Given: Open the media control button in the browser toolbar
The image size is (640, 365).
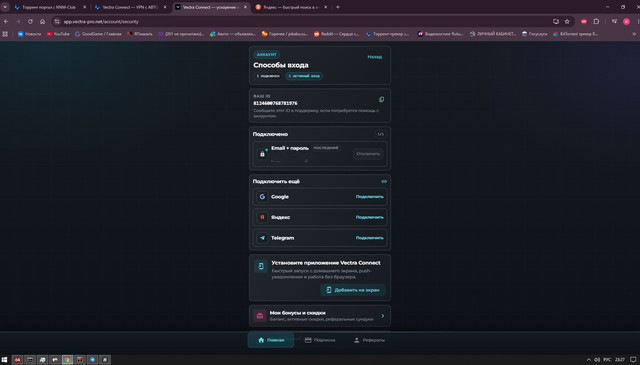Looking at the screenshot, I should point(614,22).
